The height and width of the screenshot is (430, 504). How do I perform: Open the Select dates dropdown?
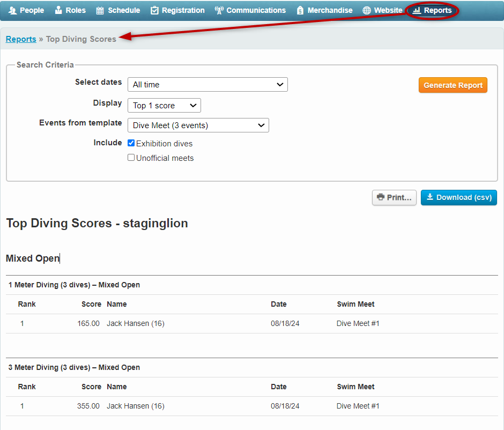coord(207,85)
